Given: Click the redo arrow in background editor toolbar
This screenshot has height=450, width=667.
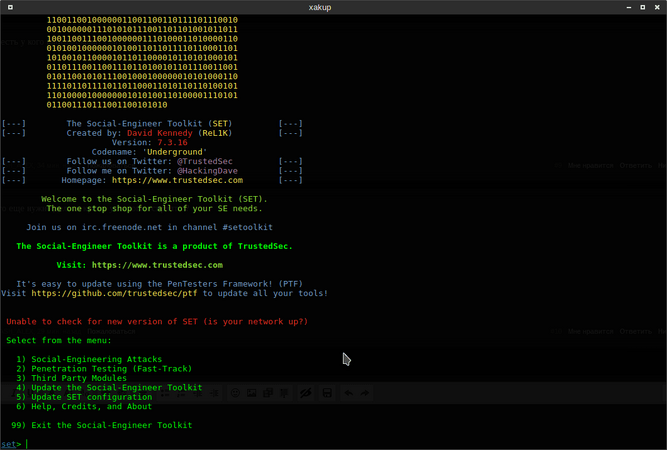Looking at the screenshot, I should point(365,393).
